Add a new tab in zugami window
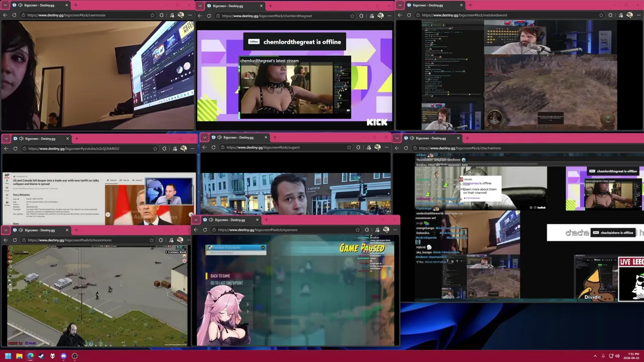Image resolution: width=644 pixels, height=362 pixels. 275,137
